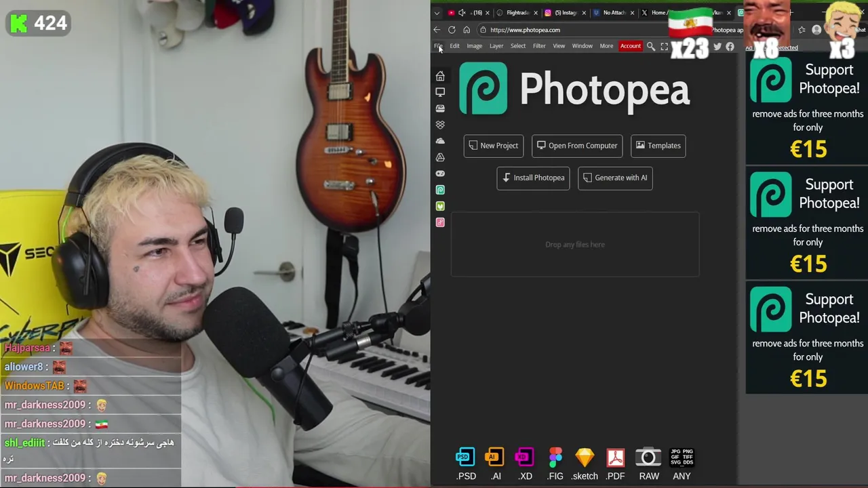Open the File menu
The height and width of the screenshot is (488, 868).
point(438,46)
